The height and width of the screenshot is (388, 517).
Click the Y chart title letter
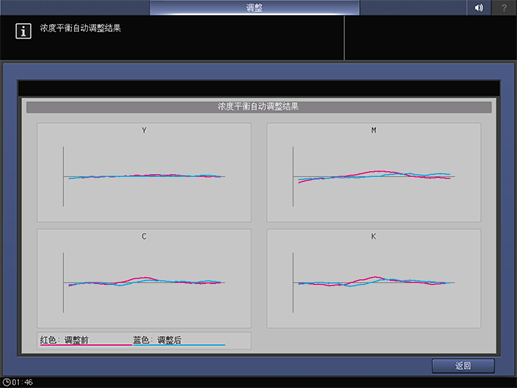pos(144,130)
